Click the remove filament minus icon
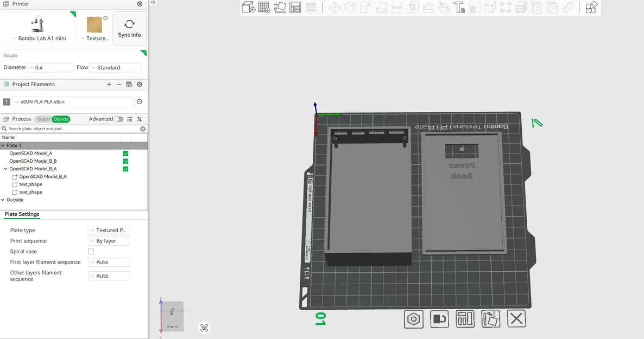This screenshot has height=339, width=644. tap(119, 84)
